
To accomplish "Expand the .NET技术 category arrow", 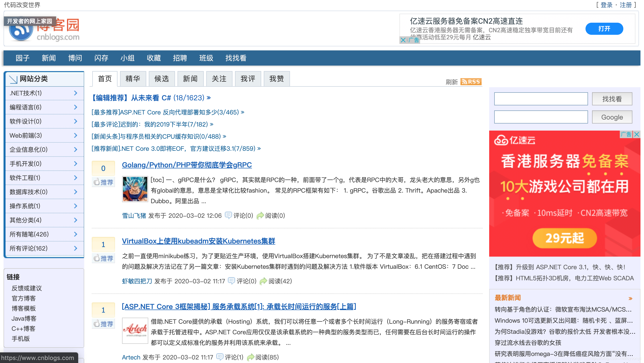I will tap(75, 93).
